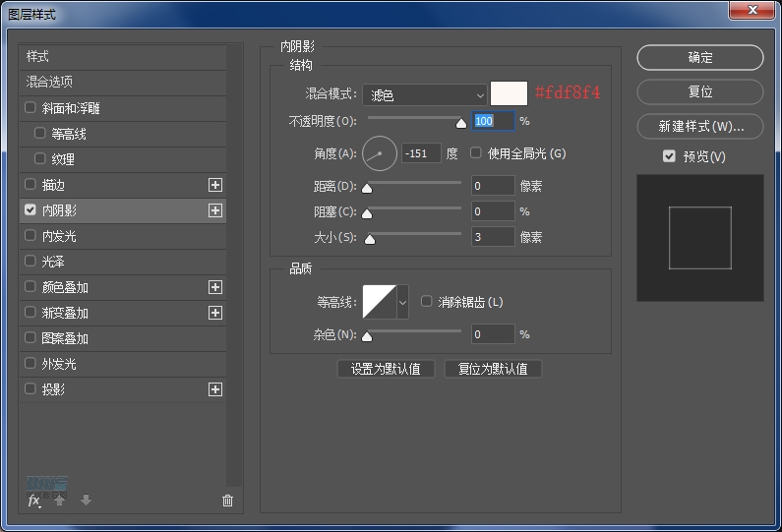Select the 混合选项 entry
Image resolution: width=782 pixels, height=532 pixels.
pos(123,82)
